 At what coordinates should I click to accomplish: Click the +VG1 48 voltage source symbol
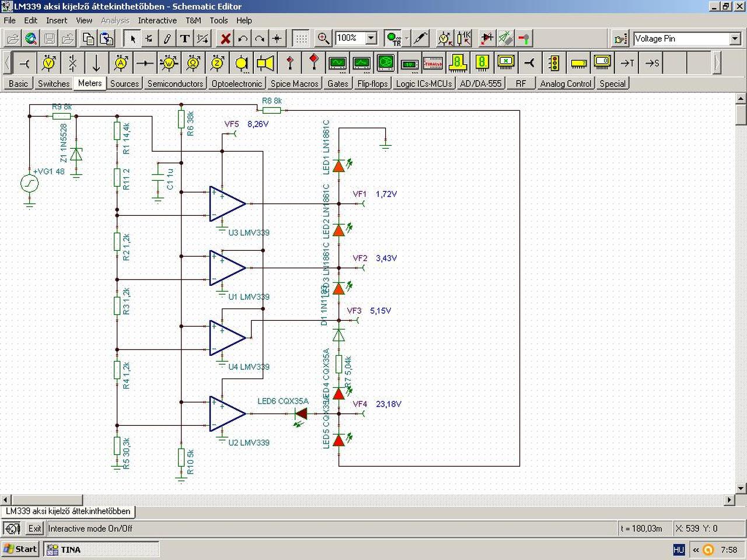click(29, 183)
